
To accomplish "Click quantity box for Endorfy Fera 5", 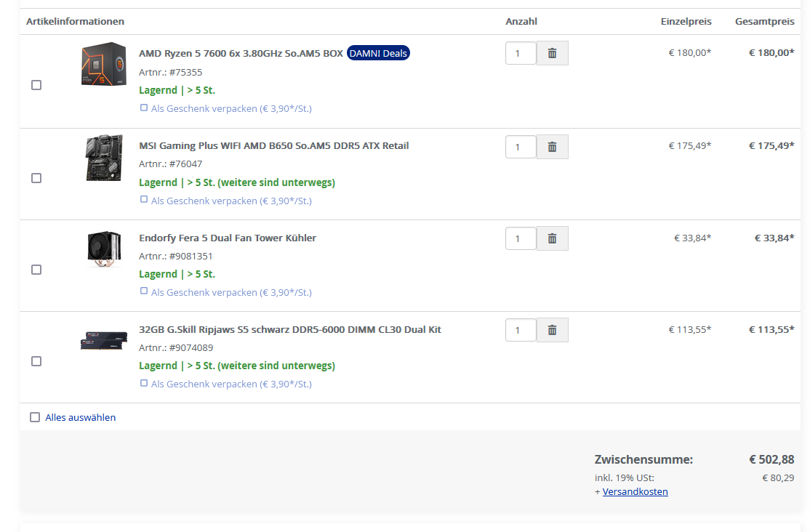I will (521, 238).
